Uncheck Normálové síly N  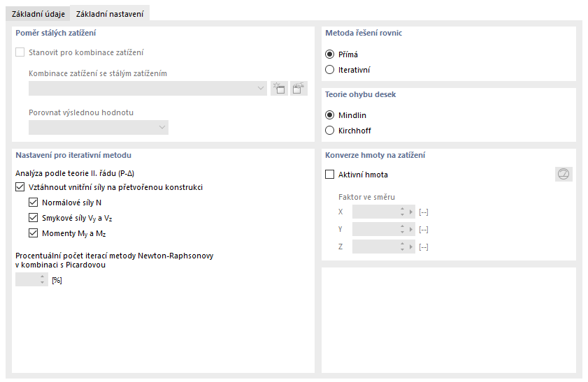point(34,203)
